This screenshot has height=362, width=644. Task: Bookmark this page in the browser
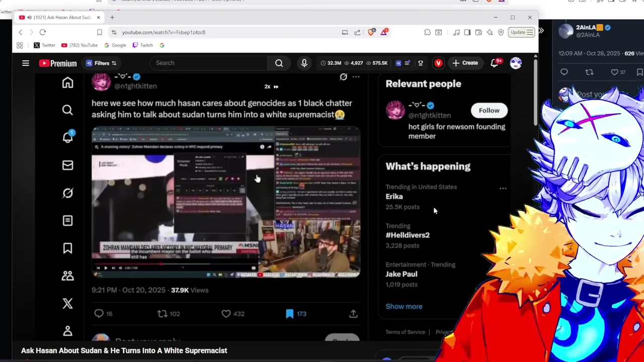[99, 32]
